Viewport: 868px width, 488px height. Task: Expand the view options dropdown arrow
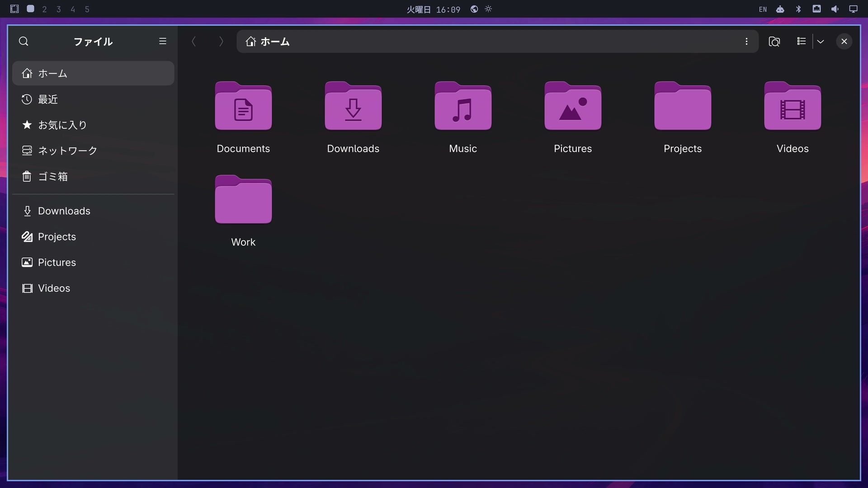(821, 42)
